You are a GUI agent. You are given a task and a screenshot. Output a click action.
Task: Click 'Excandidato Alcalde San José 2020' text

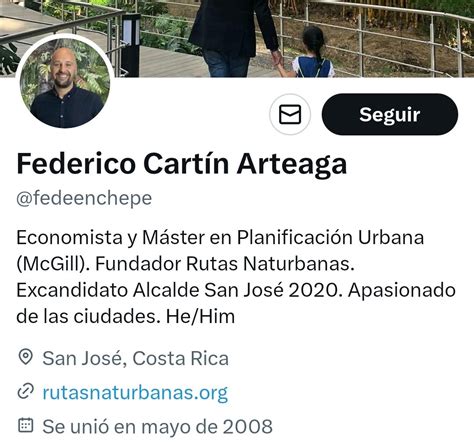tap(179, 290)
